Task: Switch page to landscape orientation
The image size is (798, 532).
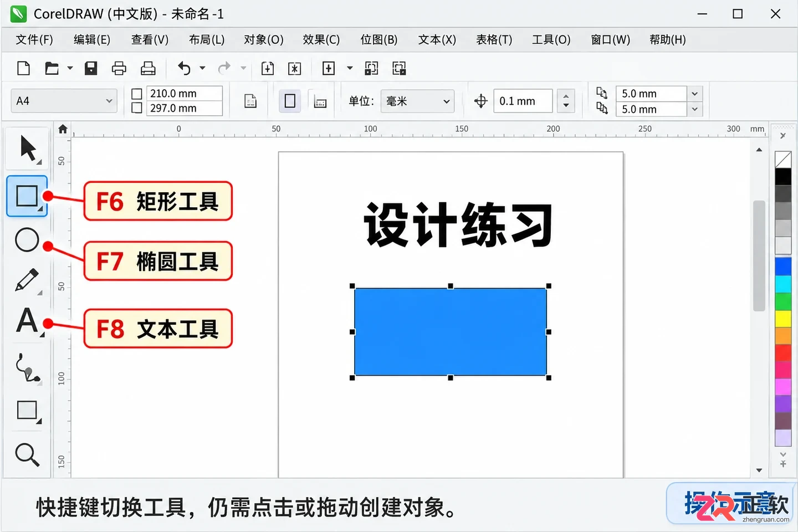Action: click(320, 101)
